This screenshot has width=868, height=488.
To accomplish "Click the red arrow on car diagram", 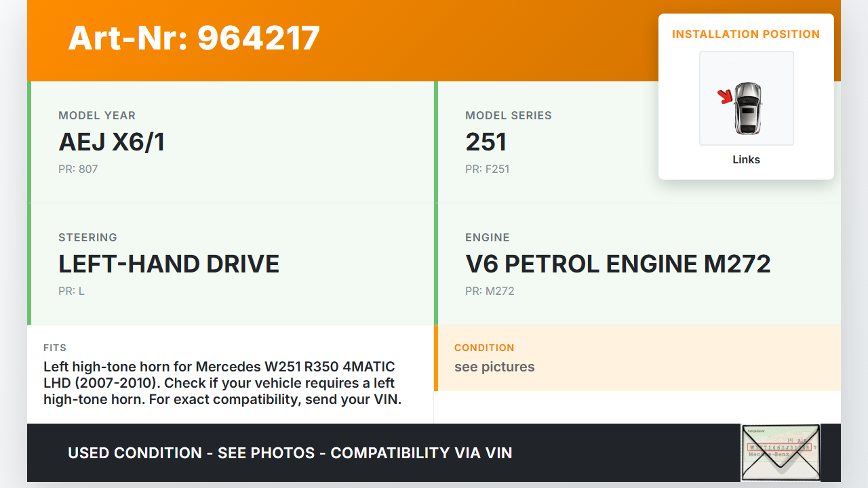I will point(726,97).
